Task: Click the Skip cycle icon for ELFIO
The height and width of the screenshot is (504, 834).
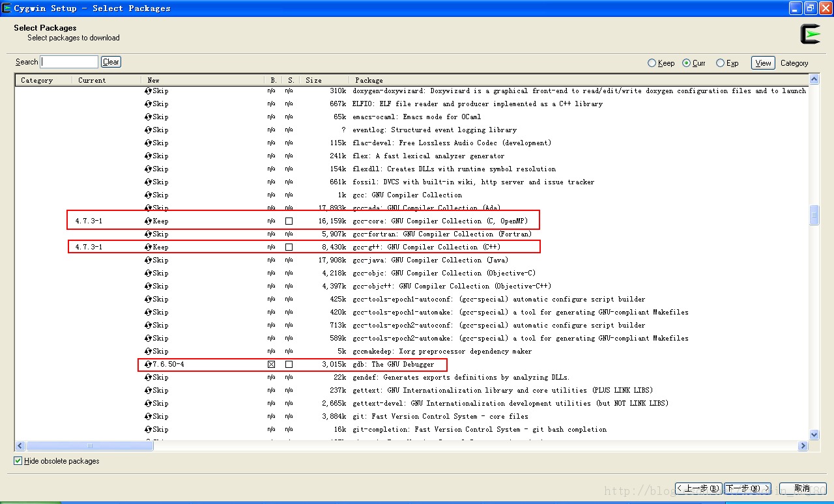Action: pos(149,104)
